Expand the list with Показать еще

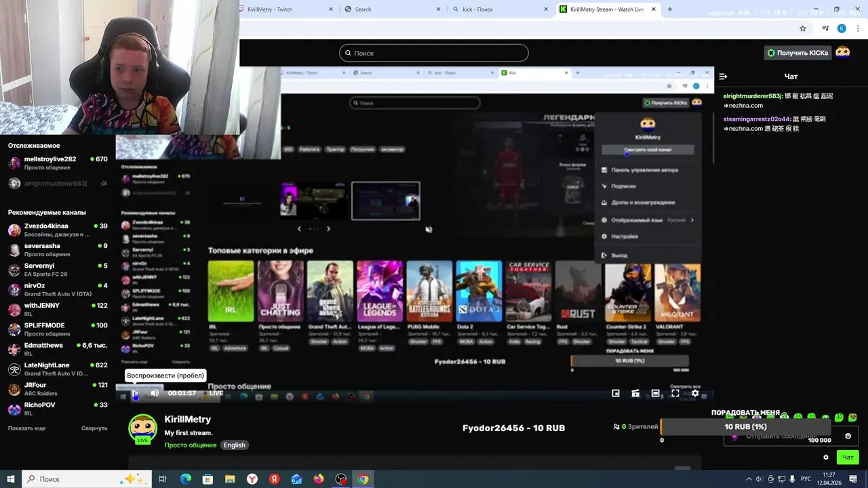(27, 428)
